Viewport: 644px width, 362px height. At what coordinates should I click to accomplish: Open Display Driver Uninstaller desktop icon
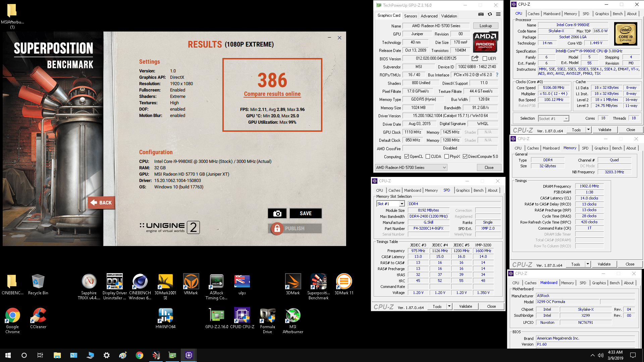115,287
